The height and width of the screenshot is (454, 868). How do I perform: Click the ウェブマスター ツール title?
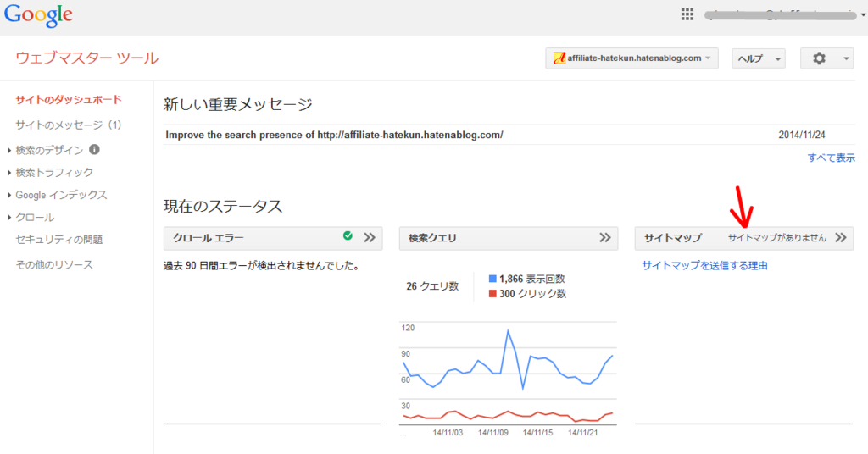87,58
